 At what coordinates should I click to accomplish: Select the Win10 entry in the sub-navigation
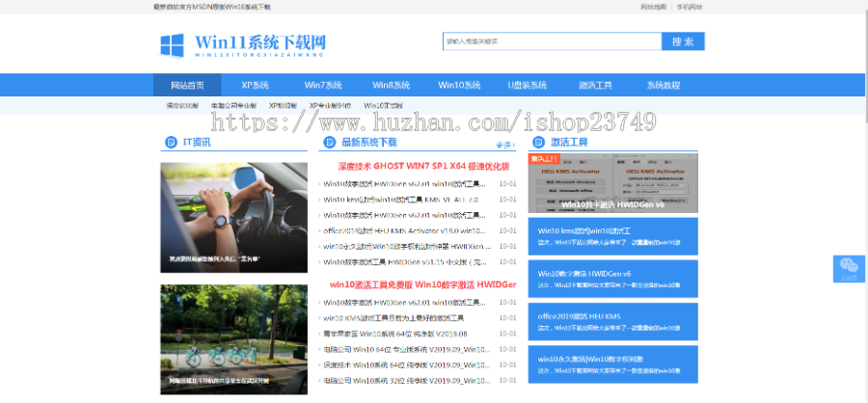[383, 105]
